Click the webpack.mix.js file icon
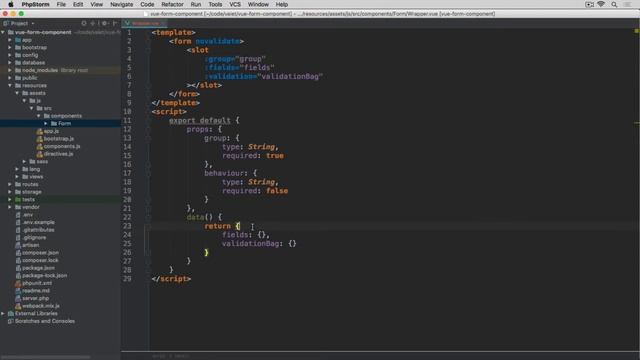Image resolution: width=640 pixels, height=360 pixels. (18, 306)
